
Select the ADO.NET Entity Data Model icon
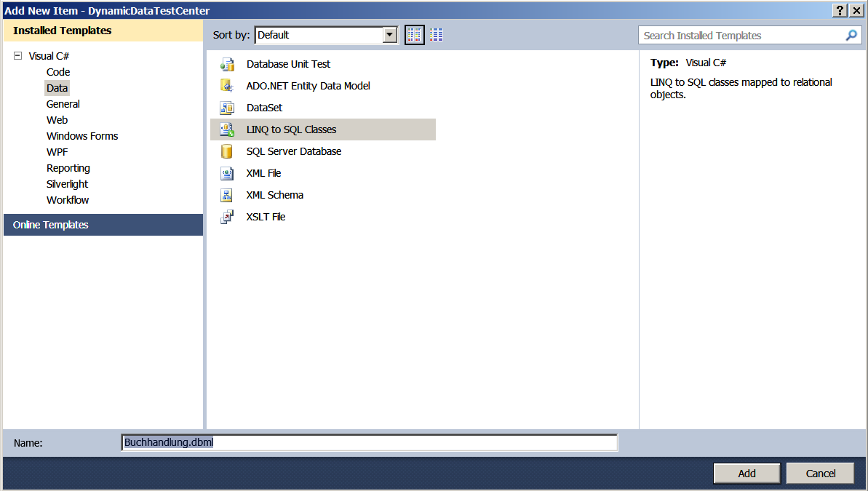click(227, 86)
